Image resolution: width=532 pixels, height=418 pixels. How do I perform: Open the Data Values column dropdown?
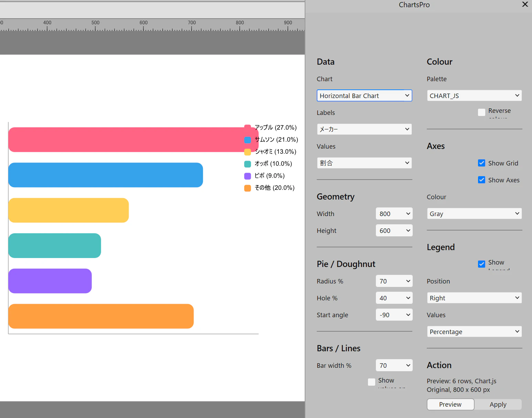point(364,163)
